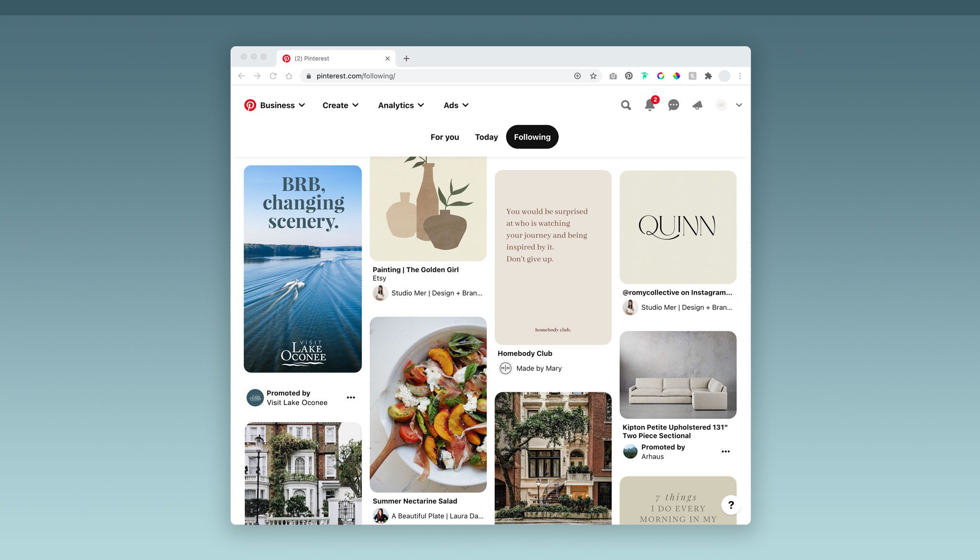
Task: Switch to the For you feed tab
Action: click(x=445, y=137)
